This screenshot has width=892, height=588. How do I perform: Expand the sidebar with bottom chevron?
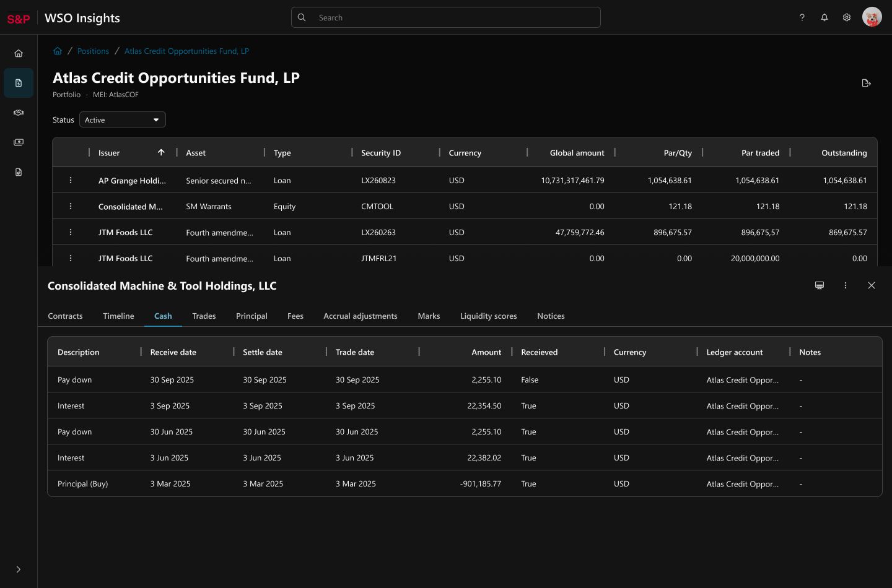click(x=19, y=569)
